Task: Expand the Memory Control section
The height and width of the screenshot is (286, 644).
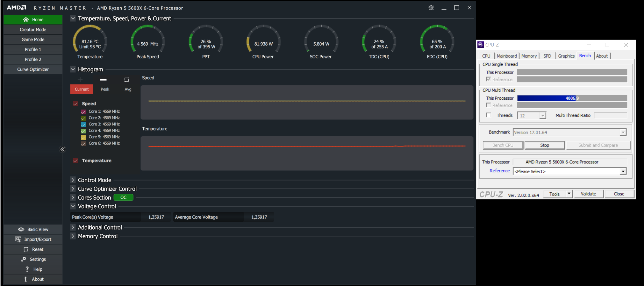Action: pyautogui.click(x=73, y=236)
